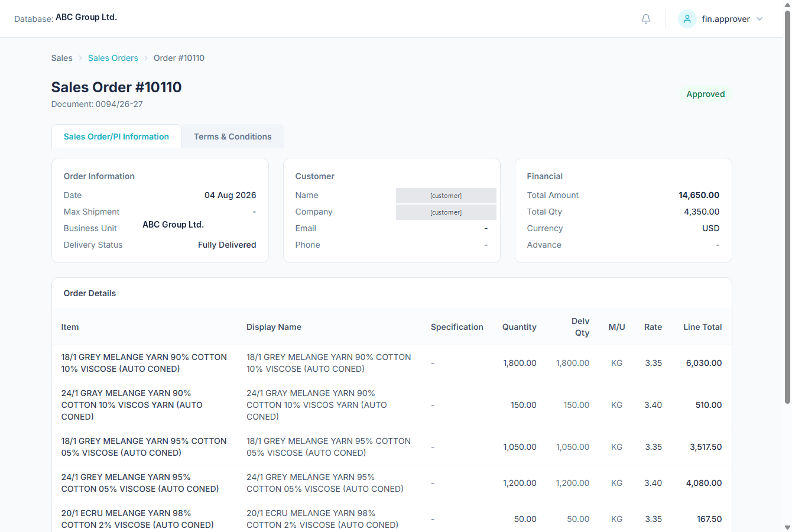Click the Sales breadcrumb
This screenshot has height=532, width=792.
click(62, 58)
